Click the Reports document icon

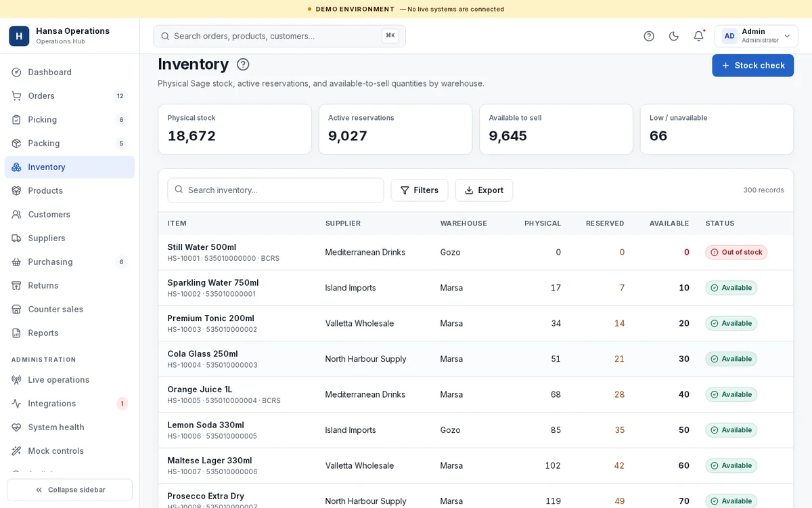click(16, 333)
